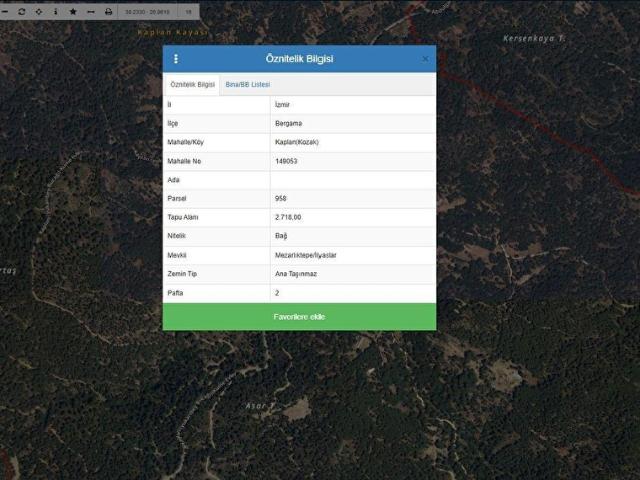Click the Mezarlıktepe/İlyaslar location value

click(x=306, y=255)
